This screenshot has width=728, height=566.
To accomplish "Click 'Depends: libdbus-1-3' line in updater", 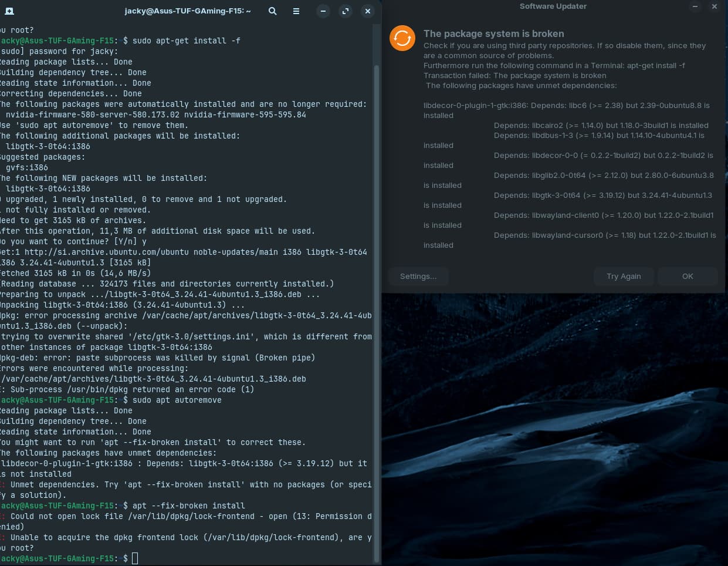I will 599,136.
